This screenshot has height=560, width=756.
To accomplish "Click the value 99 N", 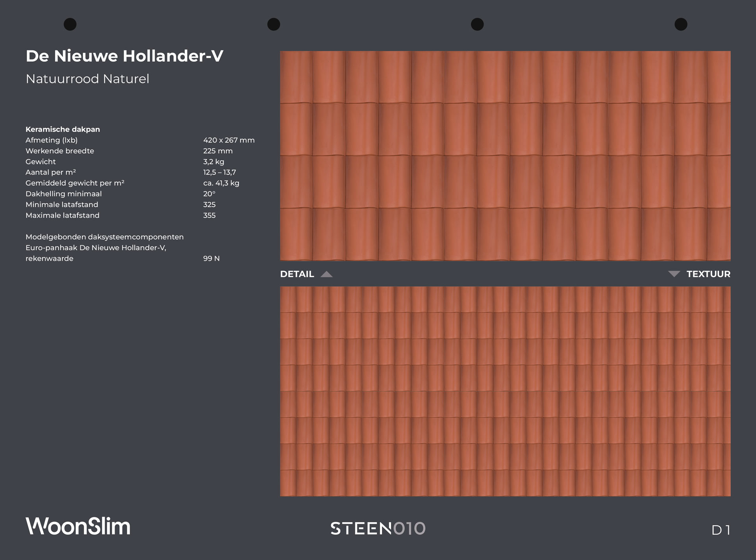I will click(211, 258).
